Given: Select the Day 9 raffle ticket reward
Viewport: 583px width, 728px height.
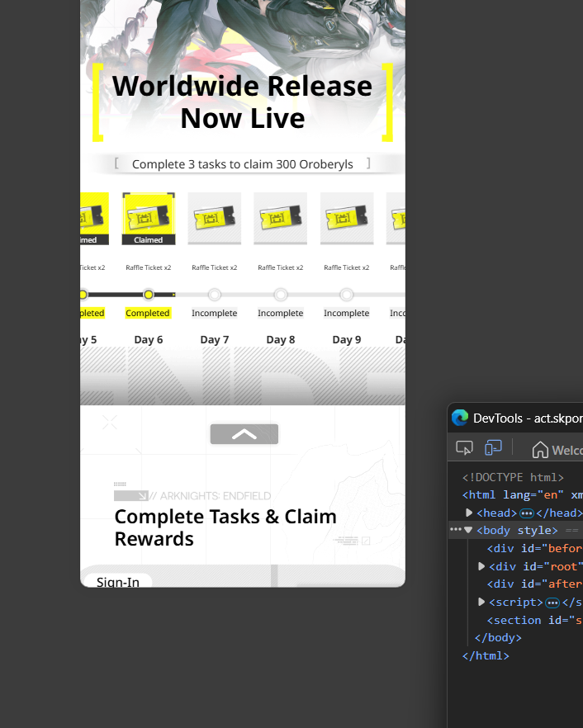Looking at the screenshot, I should 347,218.
